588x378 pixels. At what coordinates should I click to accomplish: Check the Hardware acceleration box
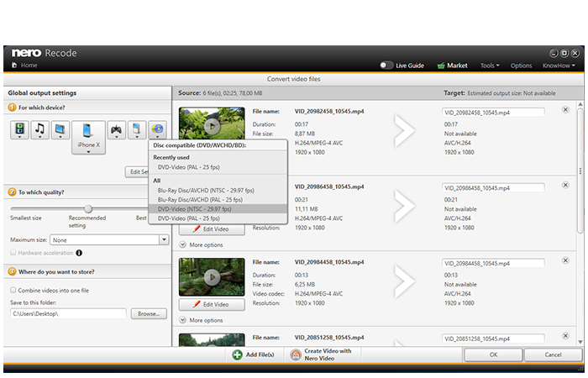tap(13, 252)
